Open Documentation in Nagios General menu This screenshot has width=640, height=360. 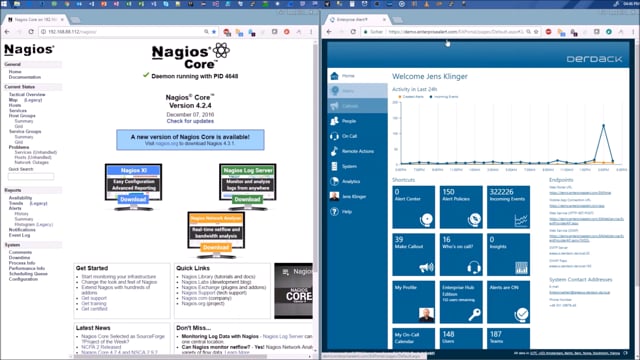coord(25,77)
